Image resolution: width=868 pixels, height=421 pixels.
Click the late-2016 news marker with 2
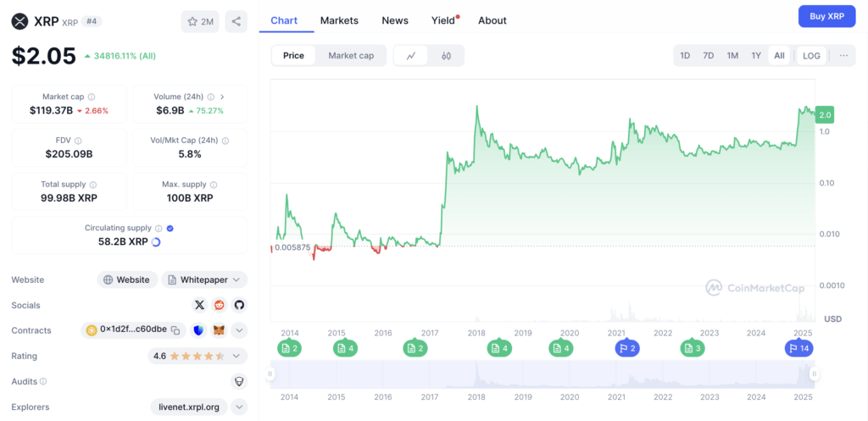click(415, 348)
